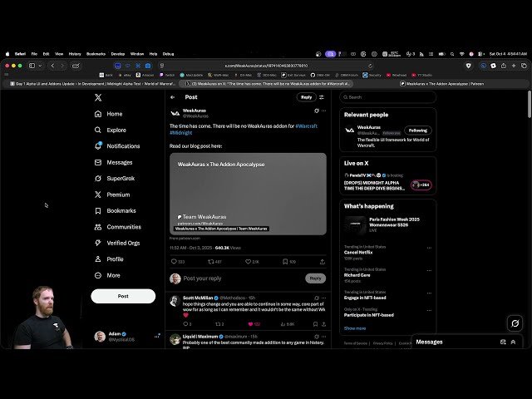
Task: Go back with the Post arrow
Action: (173, 97)
